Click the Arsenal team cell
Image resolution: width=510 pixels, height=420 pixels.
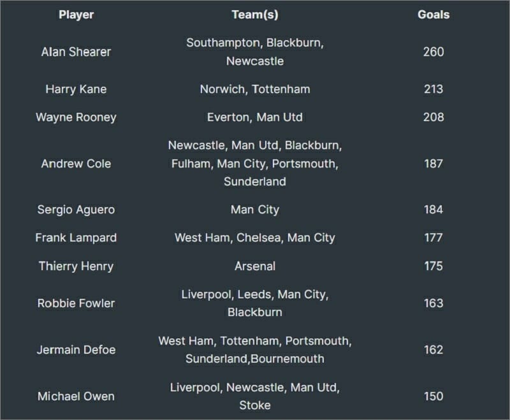pyautogui.click(x=255, y=266)
